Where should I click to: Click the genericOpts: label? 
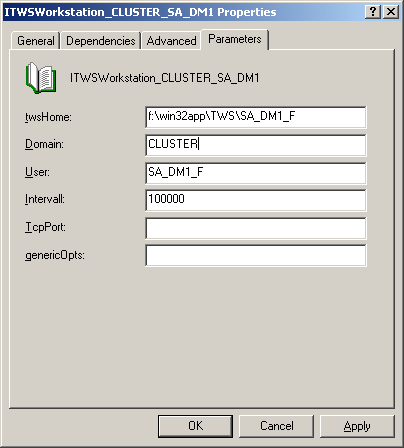click(x=55, y=256)
